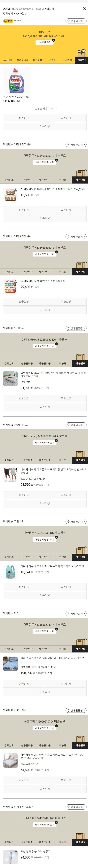Close the order detail page with X

[84, 9]
